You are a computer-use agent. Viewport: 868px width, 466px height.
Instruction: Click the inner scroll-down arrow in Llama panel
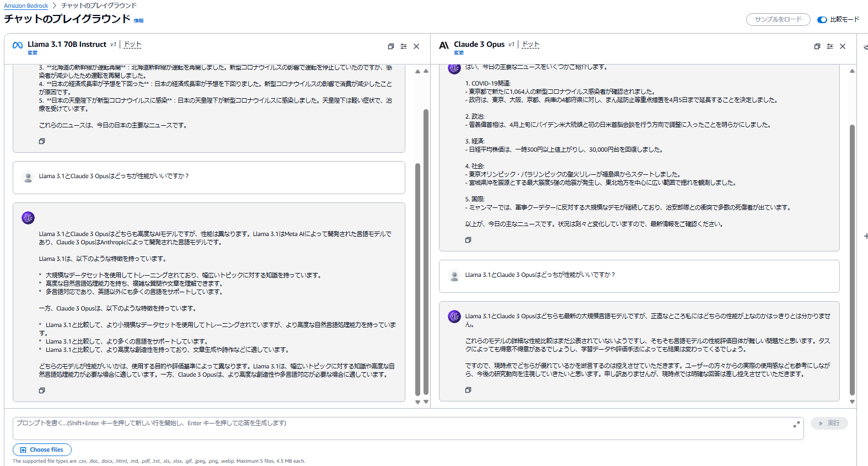point(417,402)
